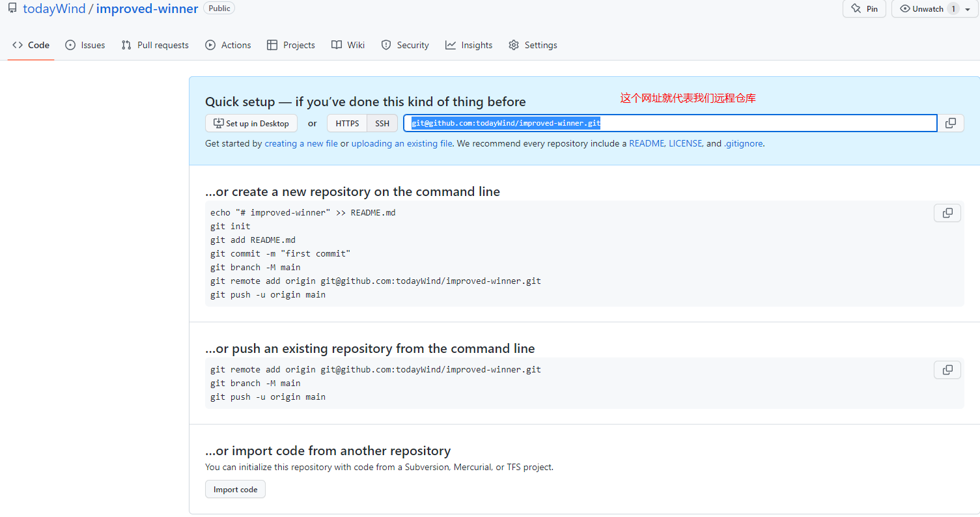Click the Import code button
The image size is (980, 517).
click(235, 489)
